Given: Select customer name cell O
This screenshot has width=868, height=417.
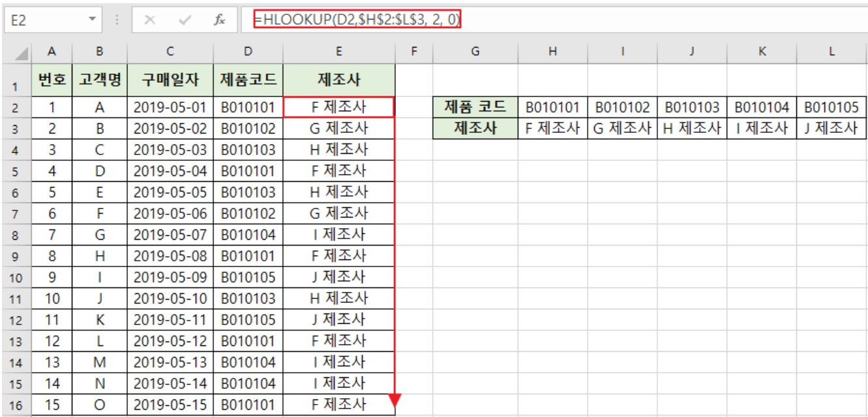Looking at the screenshot, I should click(x=99, y=405).
